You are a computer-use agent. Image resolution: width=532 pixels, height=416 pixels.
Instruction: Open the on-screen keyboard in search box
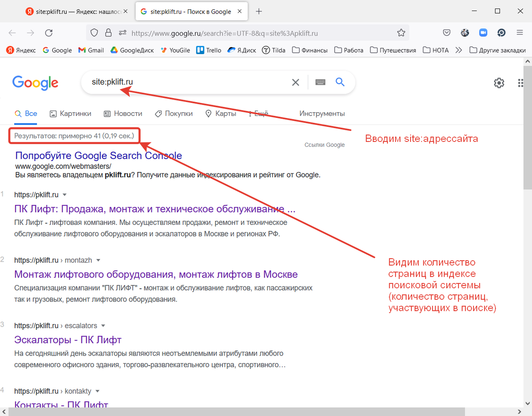click(x=320, y=82)
